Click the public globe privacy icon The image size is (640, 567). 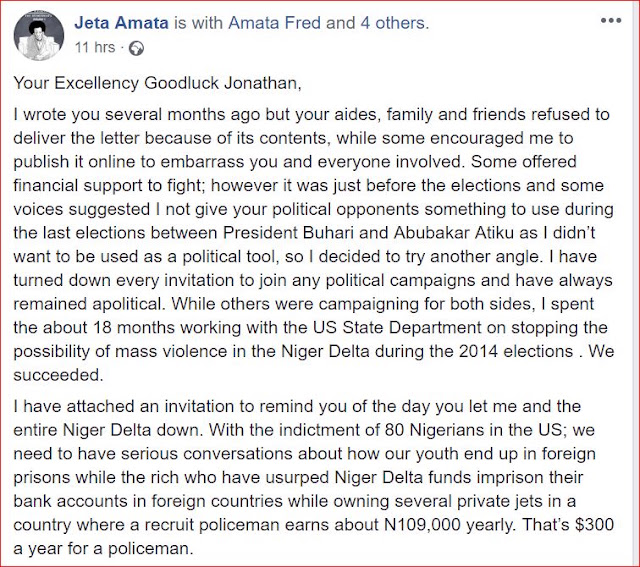pyautogui.click(x=136, y=49)
